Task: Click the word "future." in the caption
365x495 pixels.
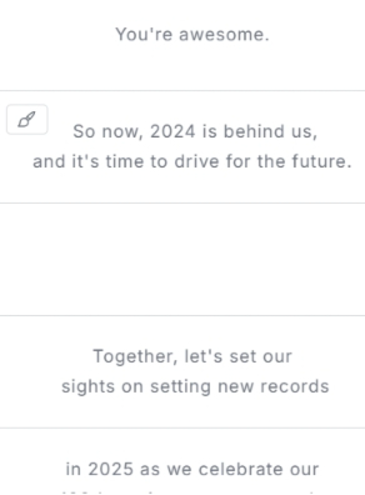Action: pyautogui.click(x=322, y=162)
